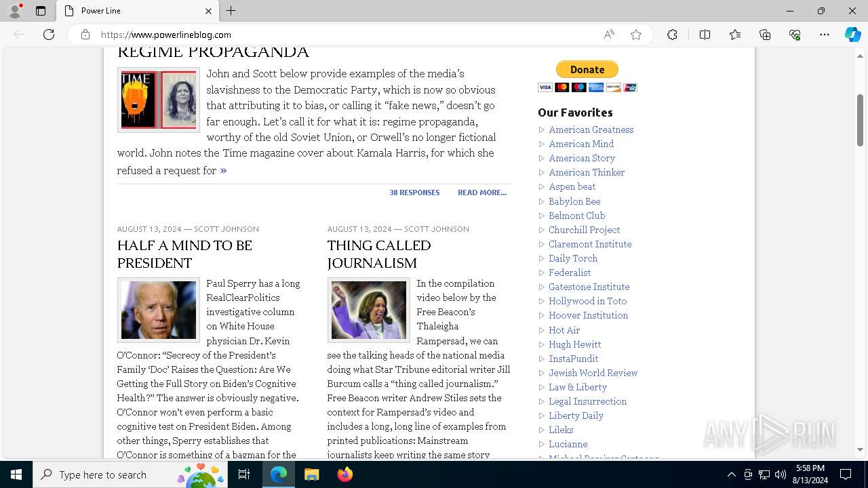Open the Lileks link

pyautogui.click(x=561, y=430)
